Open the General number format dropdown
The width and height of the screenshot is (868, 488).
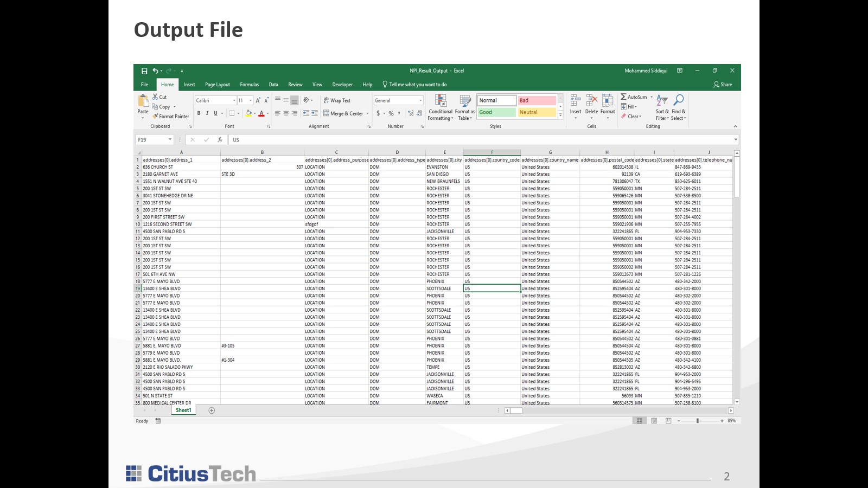420,101
